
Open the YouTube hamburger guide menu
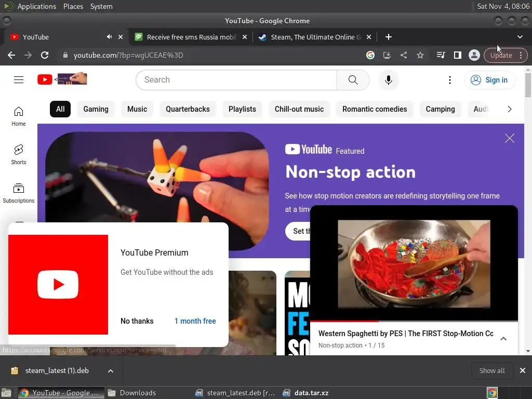click(19, 79)
